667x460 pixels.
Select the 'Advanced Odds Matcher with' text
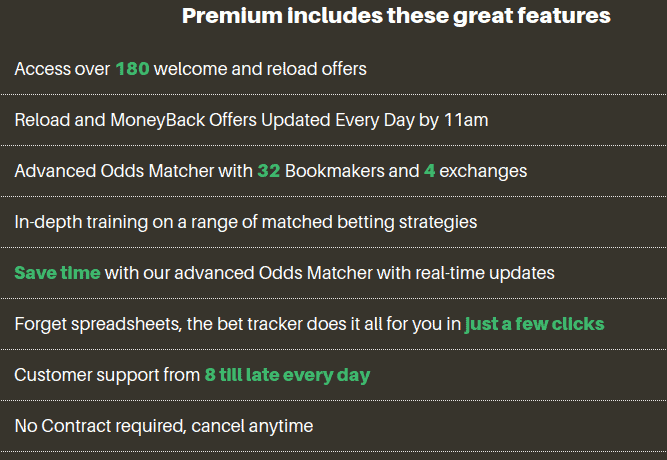point(134,171)
